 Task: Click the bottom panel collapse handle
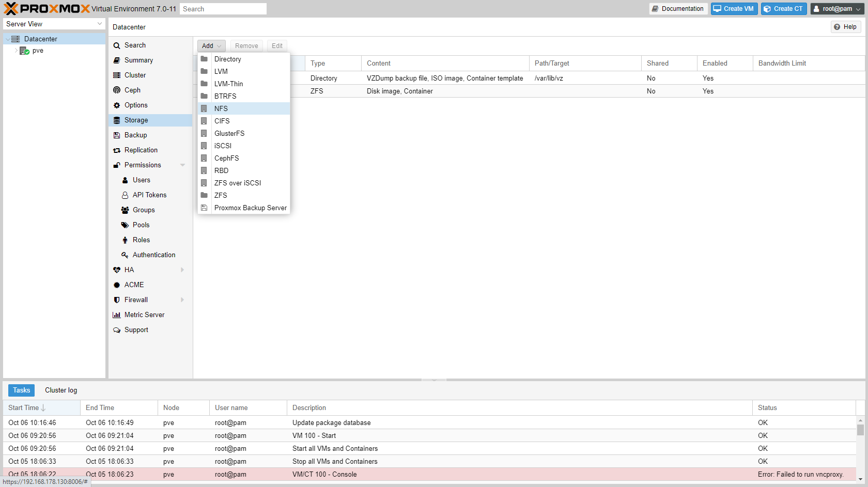point(434,380)
